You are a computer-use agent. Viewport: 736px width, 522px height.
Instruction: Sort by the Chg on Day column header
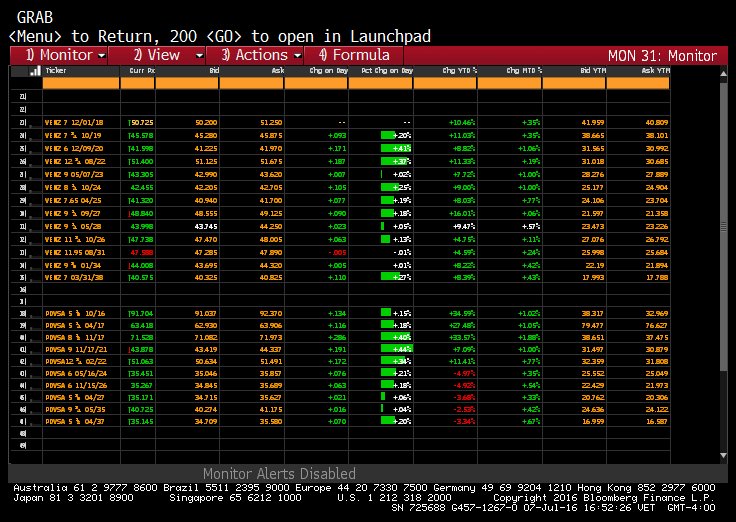point(329,70)
